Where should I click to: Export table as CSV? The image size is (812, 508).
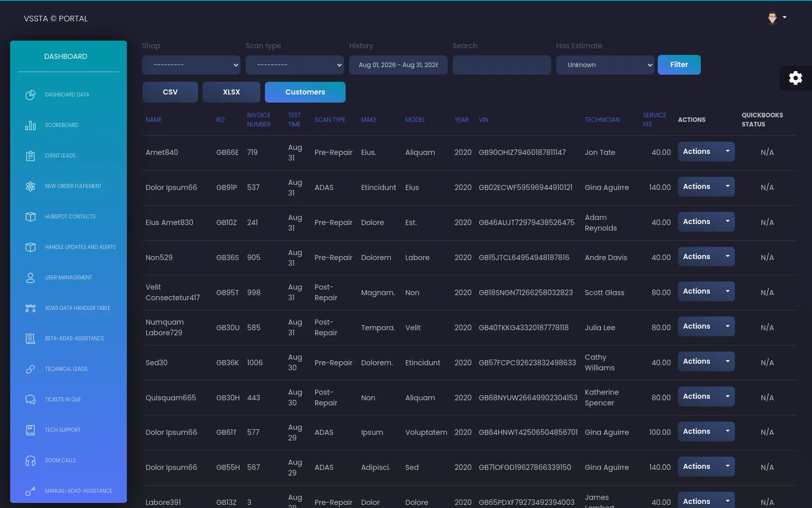170,92
